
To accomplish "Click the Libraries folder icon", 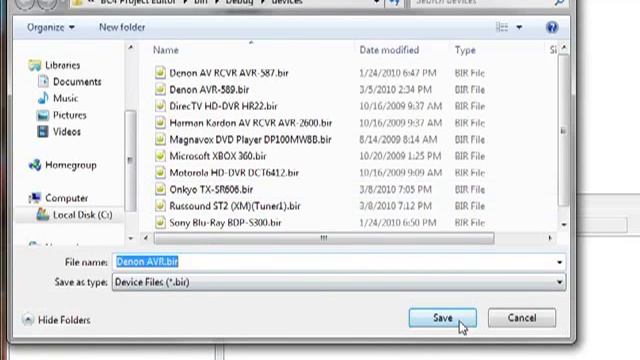I will click(35, 65).
